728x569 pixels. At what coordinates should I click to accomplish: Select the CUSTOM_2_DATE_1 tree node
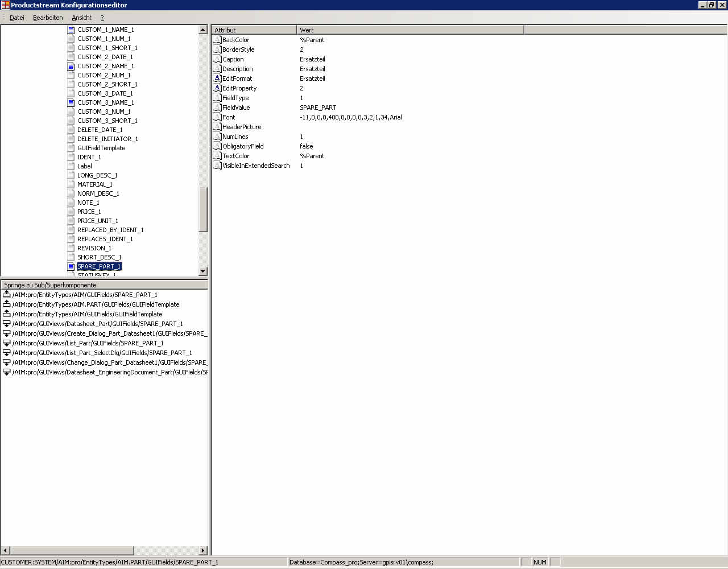pos(105,57)
